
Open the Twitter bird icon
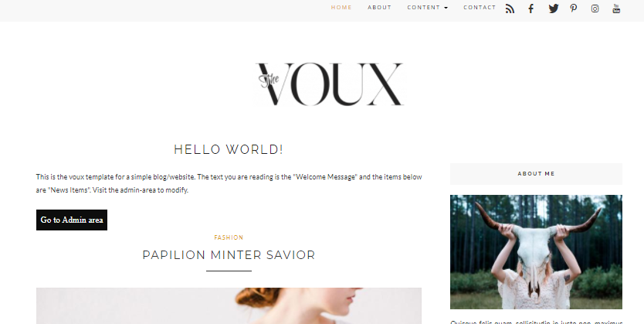coord(553,9)
